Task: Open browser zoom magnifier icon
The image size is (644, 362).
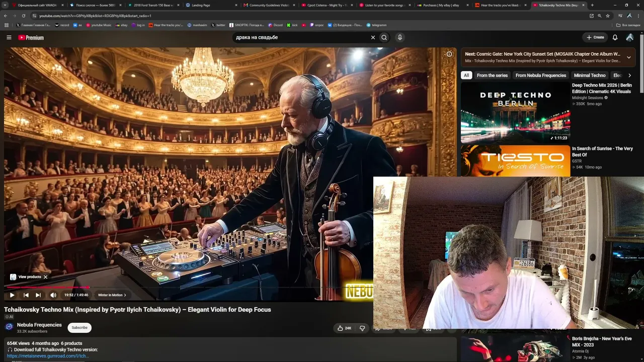Action: 599,16
